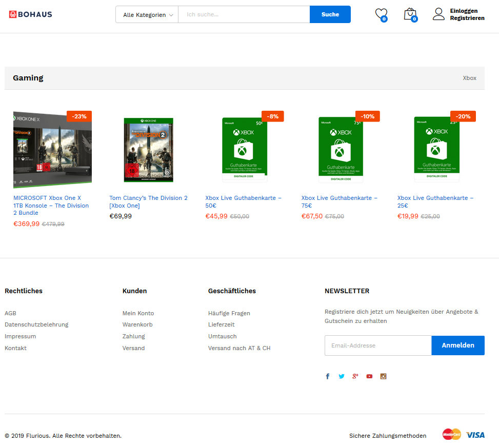Click the user account icon

coord(438,14)
